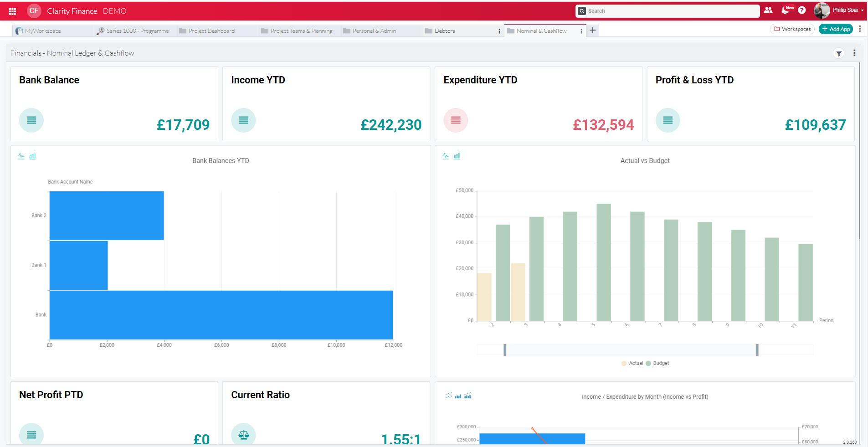This screenshot has height=447, width=868.
Task: Open the Philip Soar account dropdown
Action: (x=843, y=10)
